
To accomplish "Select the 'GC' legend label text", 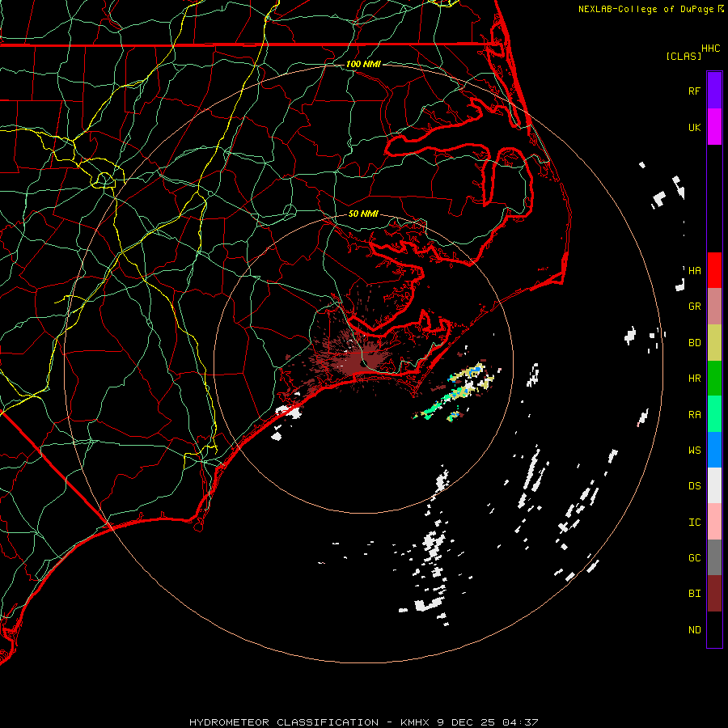I will point(694,558).
